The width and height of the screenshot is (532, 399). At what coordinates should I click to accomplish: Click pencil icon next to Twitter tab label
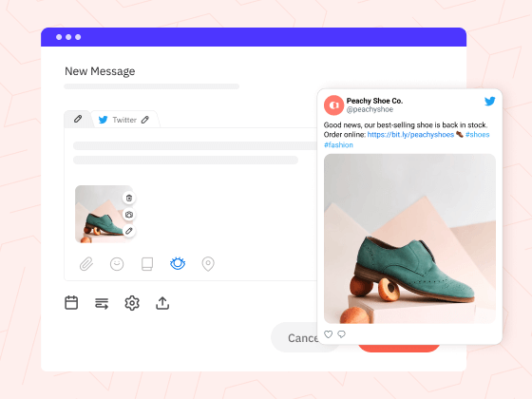point(145,120)
